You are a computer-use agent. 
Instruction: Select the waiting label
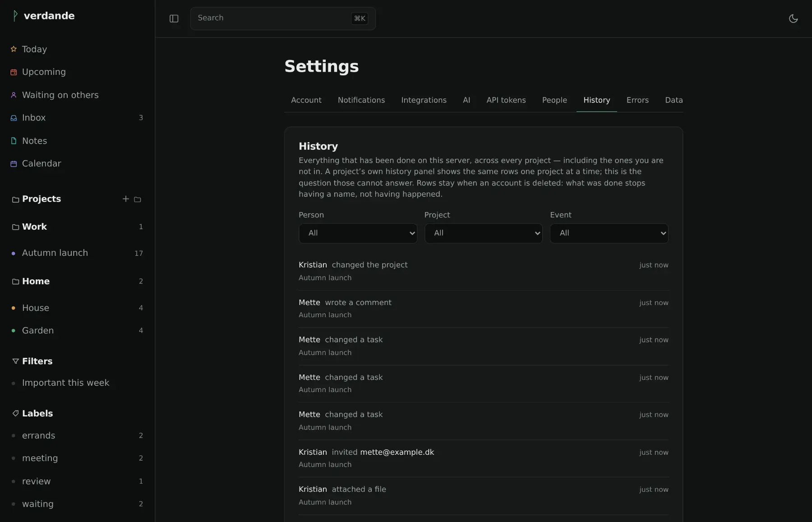click(78, 504)
